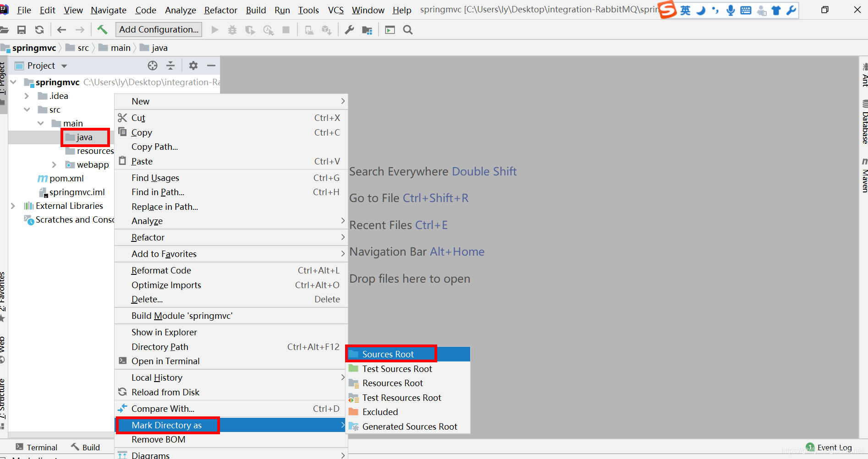Click src in the breadcrumb bar

tap(77, 48)
